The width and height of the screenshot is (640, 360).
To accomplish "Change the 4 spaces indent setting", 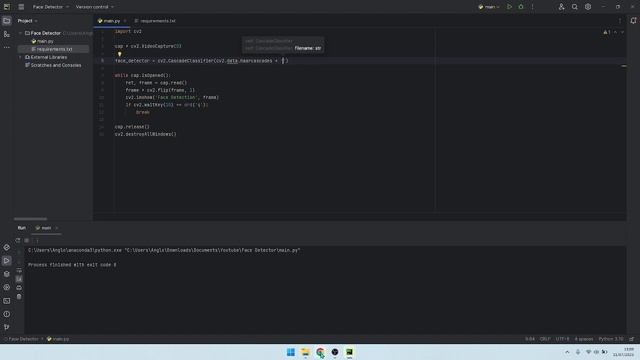I will 584,339.
